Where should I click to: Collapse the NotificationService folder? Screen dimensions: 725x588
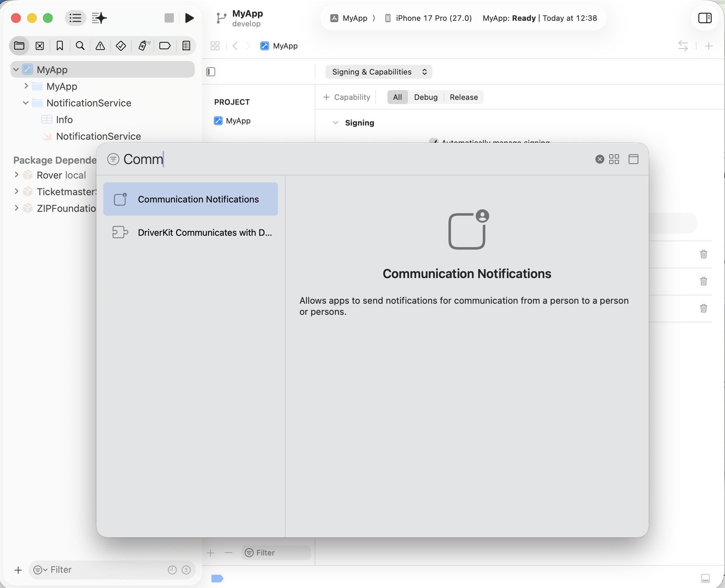tap(26, 103)
